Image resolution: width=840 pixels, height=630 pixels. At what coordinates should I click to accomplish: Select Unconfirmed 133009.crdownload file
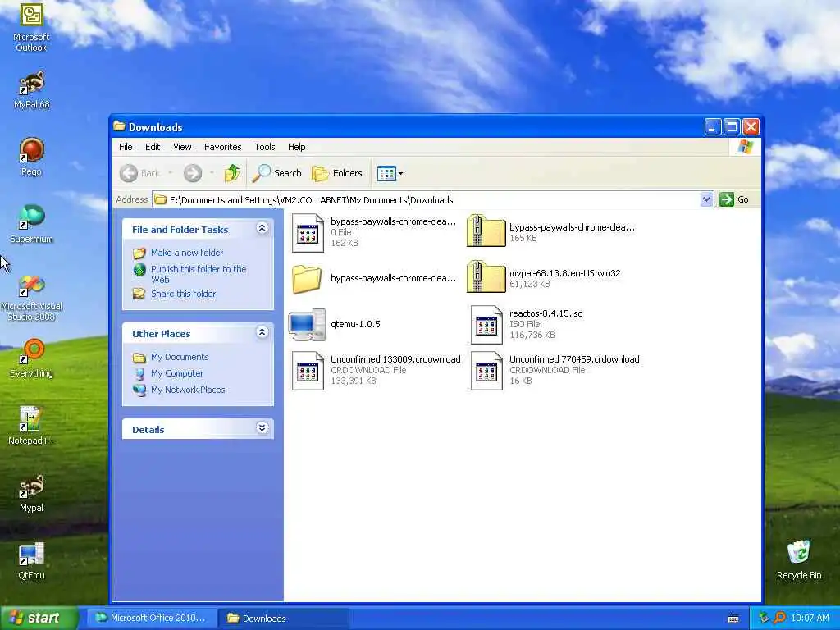376,370
